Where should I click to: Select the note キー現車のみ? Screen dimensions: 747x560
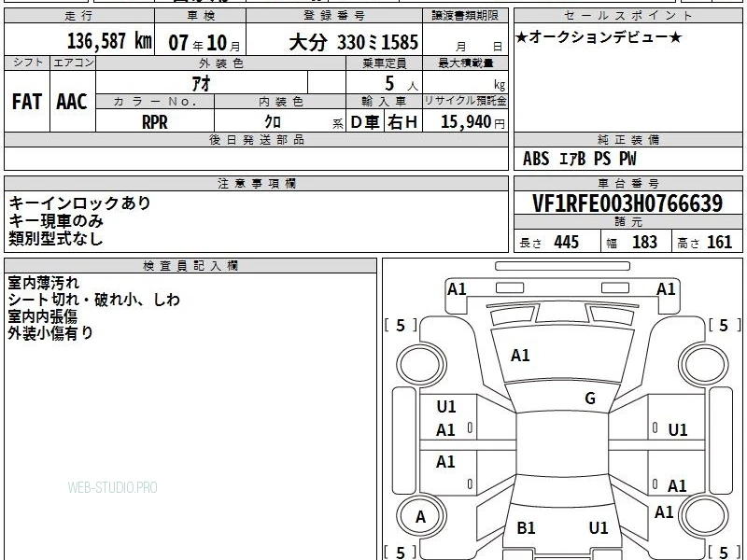(x=56, y=220)
